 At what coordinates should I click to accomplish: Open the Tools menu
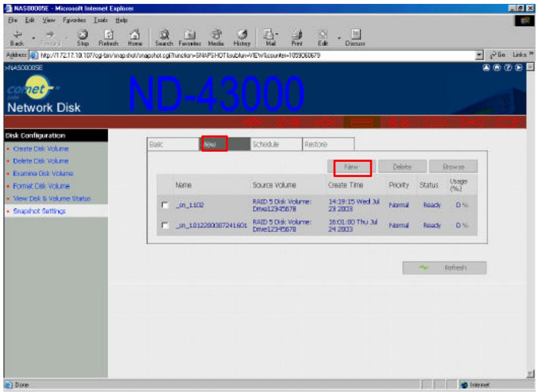click(100, 20)
